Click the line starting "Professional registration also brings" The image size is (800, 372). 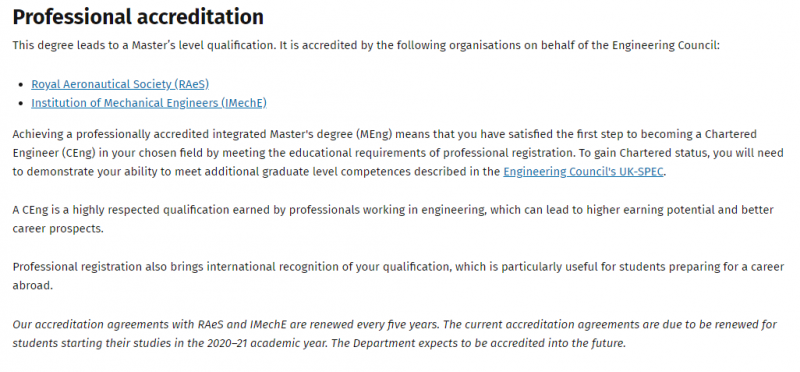point(398,267)
